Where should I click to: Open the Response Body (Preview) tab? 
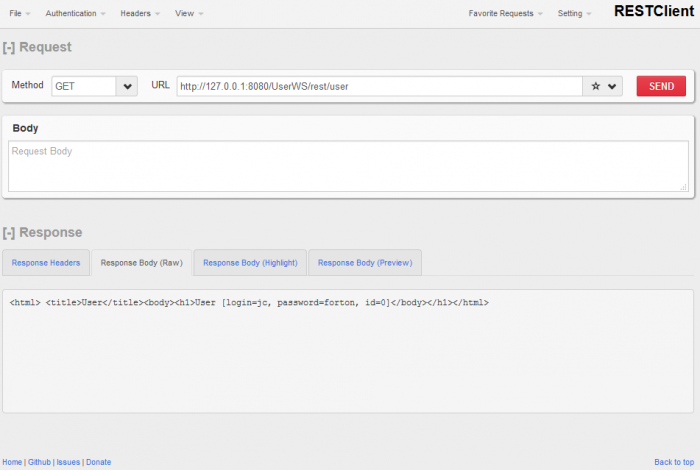coord(365,263)
